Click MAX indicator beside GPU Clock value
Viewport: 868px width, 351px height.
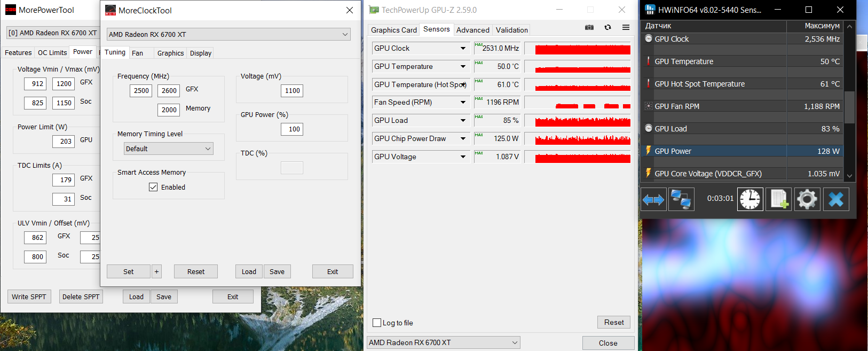click(x=479, y=45)
